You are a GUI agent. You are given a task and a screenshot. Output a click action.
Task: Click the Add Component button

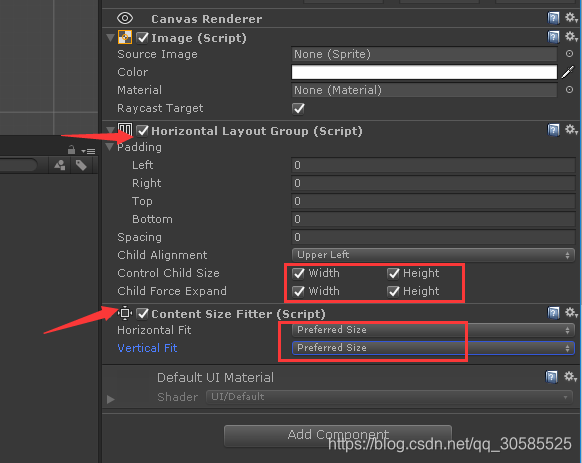tap(338, 436)
